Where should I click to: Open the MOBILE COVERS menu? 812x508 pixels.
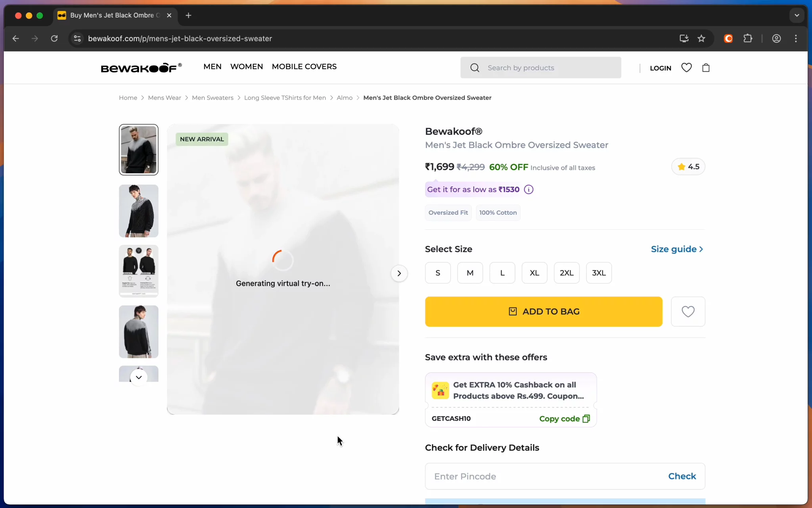pos(304,67)
